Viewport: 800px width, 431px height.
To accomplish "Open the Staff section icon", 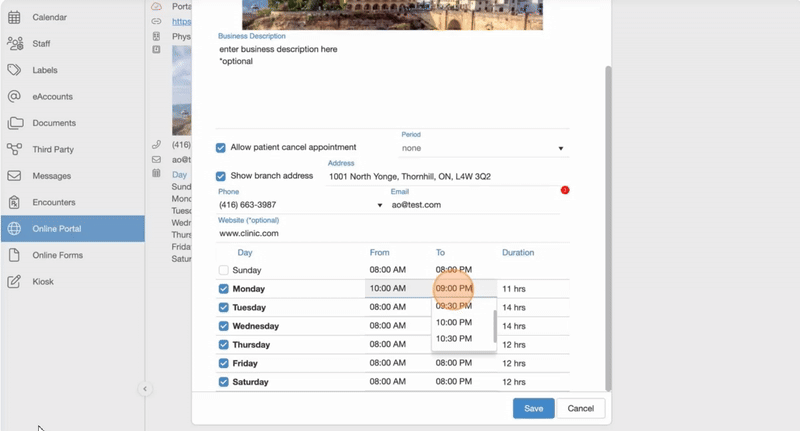I will click(x=15, y=44).
